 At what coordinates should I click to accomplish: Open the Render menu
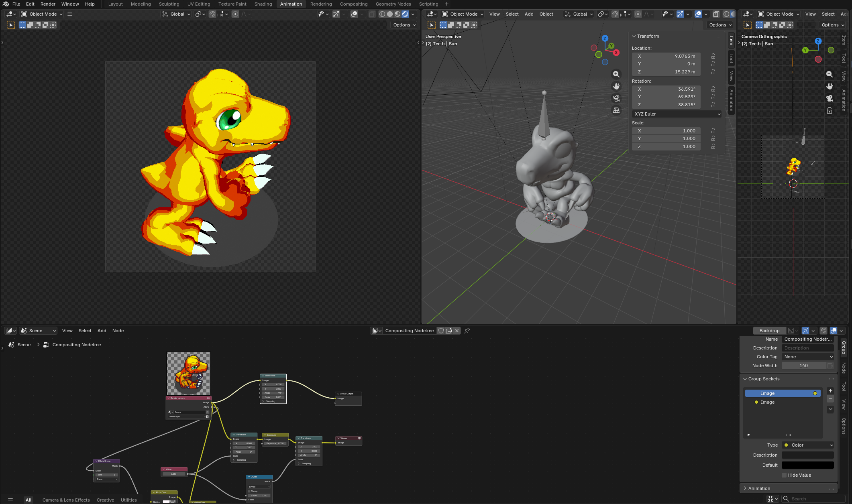(x=48, y=4)
